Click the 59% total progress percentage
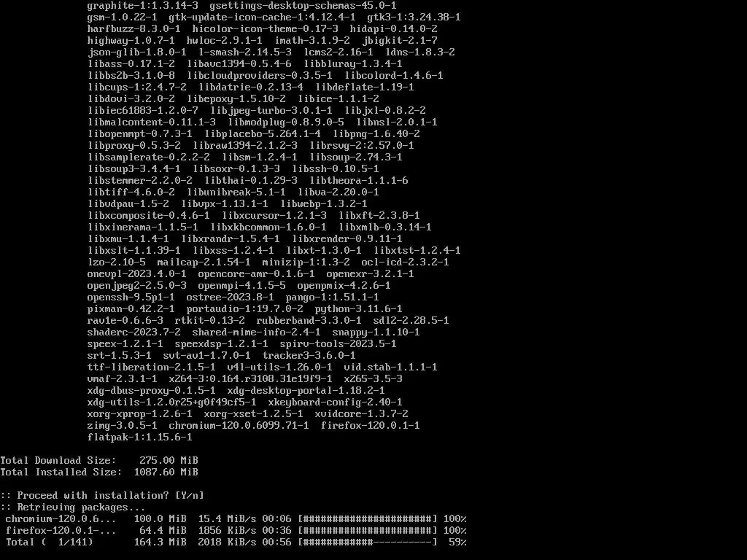The image size is (747, 560). pyautogui.click(x=457, y=542)
